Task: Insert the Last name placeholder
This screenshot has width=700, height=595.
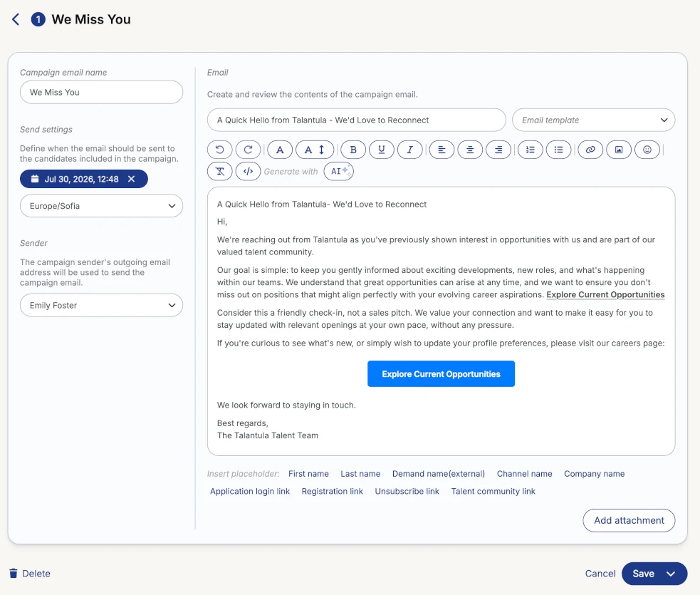Action: [360, 473]
